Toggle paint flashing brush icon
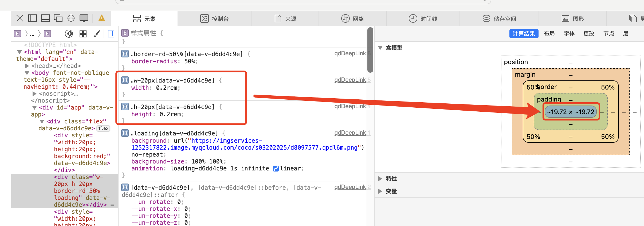Screen dimensions: 644x226 click(97, 34)
